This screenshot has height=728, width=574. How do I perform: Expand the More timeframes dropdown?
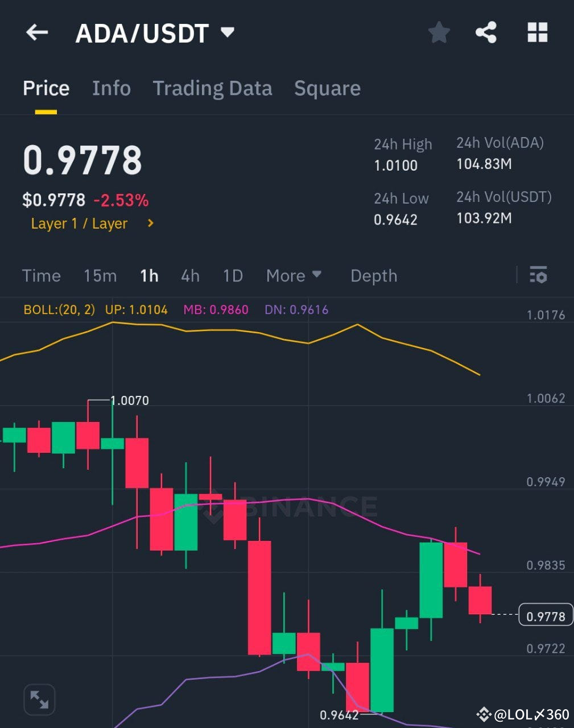click(x=294, y=275)
